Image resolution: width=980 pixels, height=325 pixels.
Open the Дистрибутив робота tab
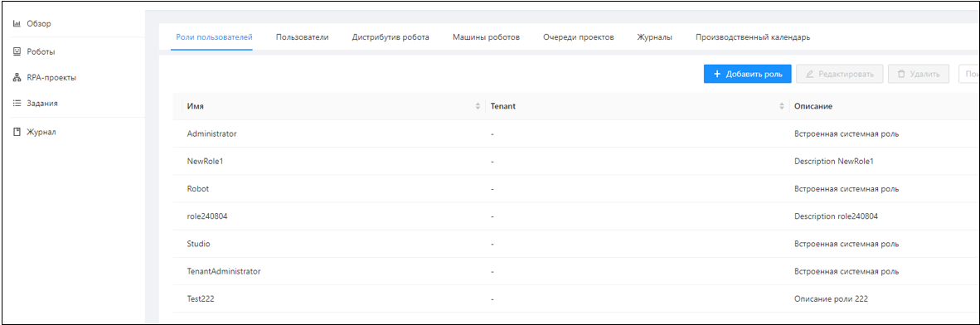391,37
